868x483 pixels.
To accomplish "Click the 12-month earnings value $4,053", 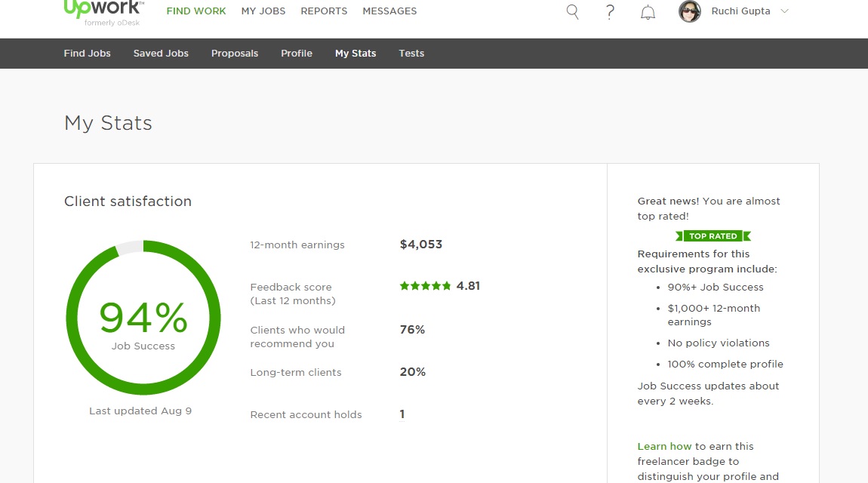I will coord(420,244).
